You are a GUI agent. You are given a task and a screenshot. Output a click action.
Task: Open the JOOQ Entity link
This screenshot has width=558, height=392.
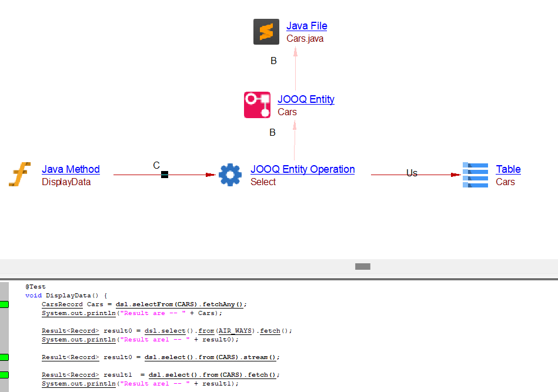pos(306,99)
